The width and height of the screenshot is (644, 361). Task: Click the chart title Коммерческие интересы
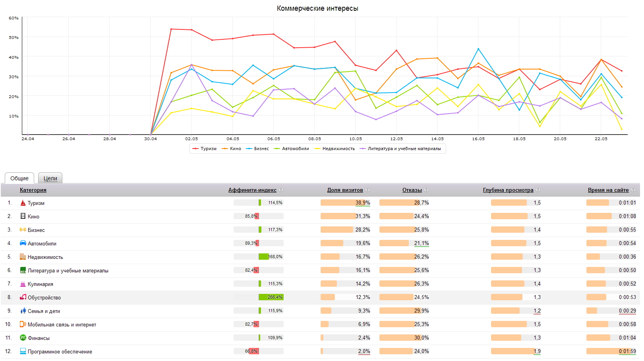pyautogui.click(x=317, y=8)
